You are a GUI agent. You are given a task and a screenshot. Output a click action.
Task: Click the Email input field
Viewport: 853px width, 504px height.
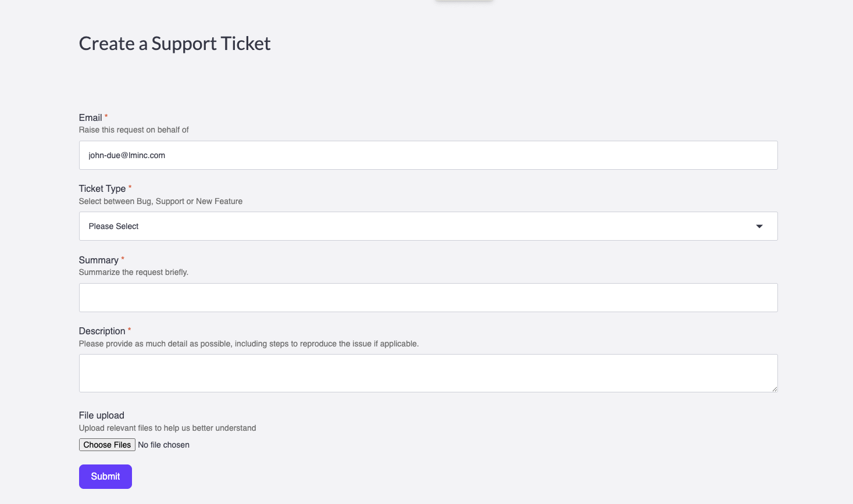point(428,155)
